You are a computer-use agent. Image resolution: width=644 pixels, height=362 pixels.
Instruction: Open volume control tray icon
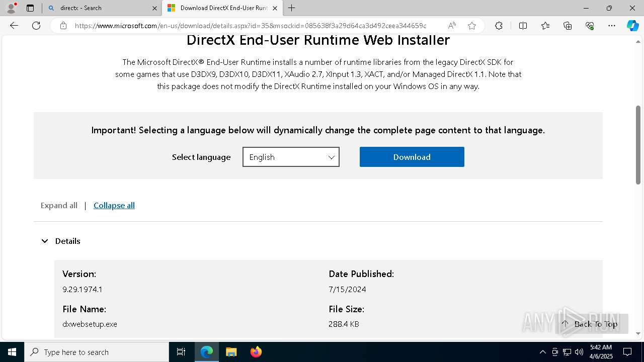click(x=579, y=352)
